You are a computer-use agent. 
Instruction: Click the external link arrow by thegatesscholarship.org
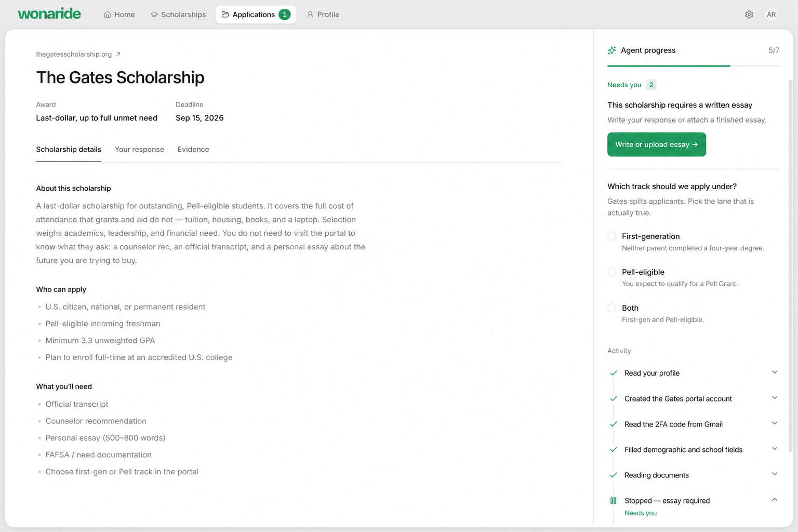118,54
